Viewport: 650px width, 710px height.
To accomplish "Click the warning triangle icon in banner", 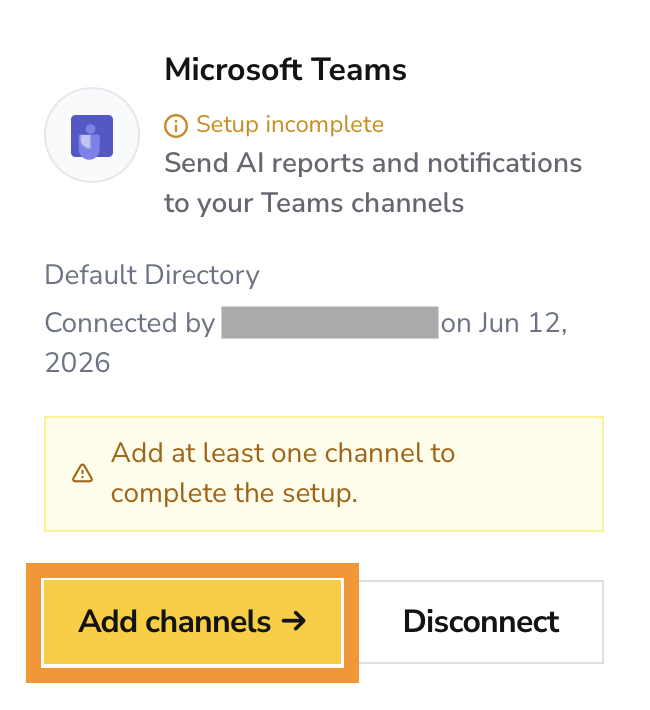I will pyautogui.click(x=82, y=474).
